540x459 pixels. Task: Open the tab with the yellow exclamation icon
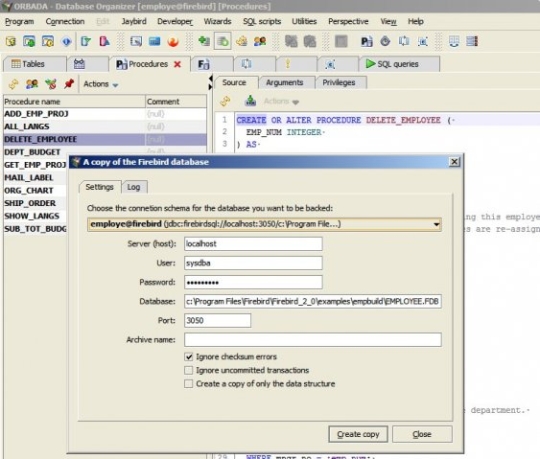297,64
